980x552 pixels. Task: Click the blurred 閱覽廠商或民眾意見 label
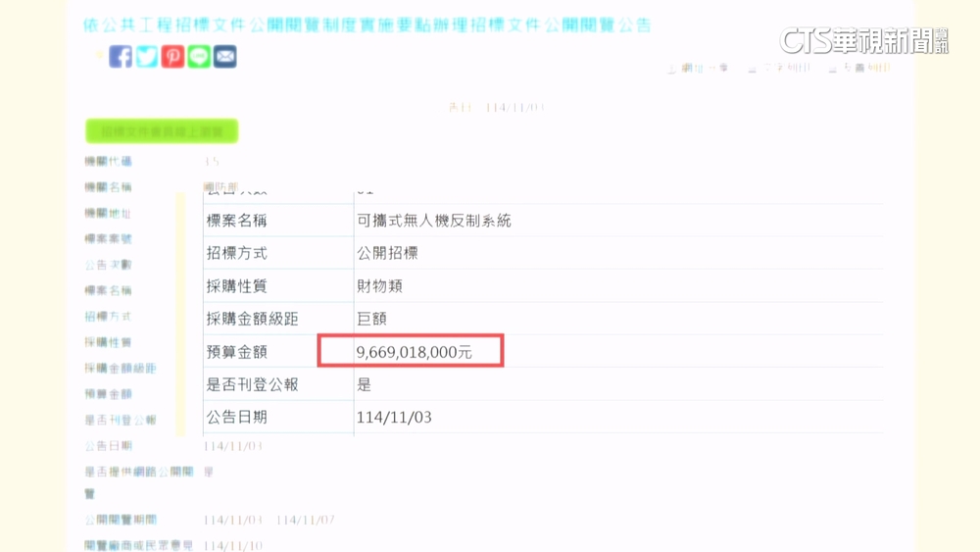tap(139, 546)
